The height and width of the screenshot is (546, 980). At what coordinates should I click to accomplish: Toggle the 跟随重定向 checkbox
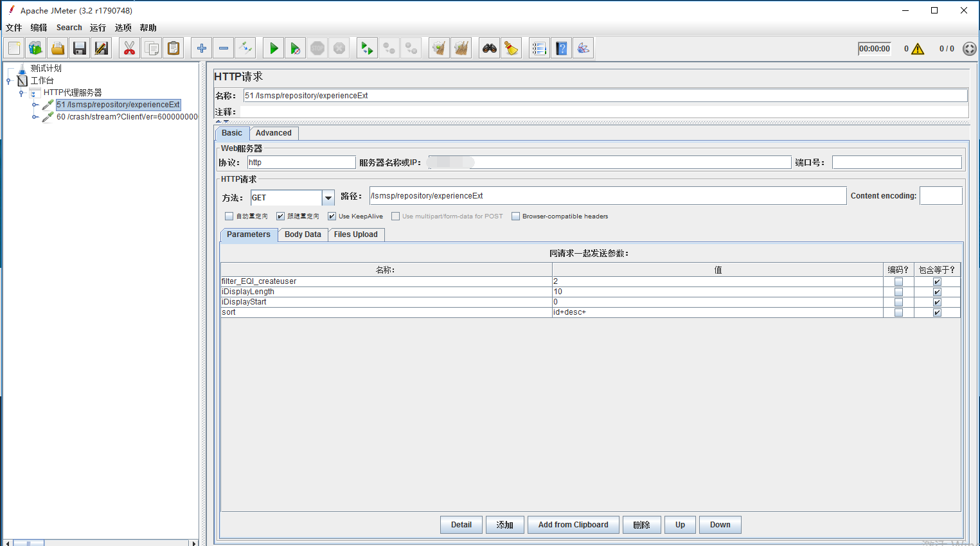point(280,216)
